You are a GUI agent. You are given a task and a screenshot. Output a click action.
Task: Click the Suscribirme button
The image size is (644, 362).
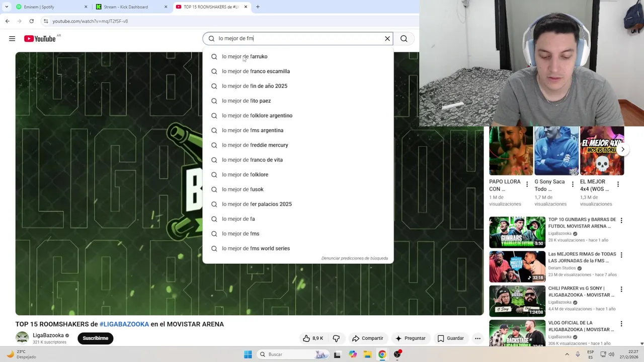pyautogui.click(x=95, y=338)
